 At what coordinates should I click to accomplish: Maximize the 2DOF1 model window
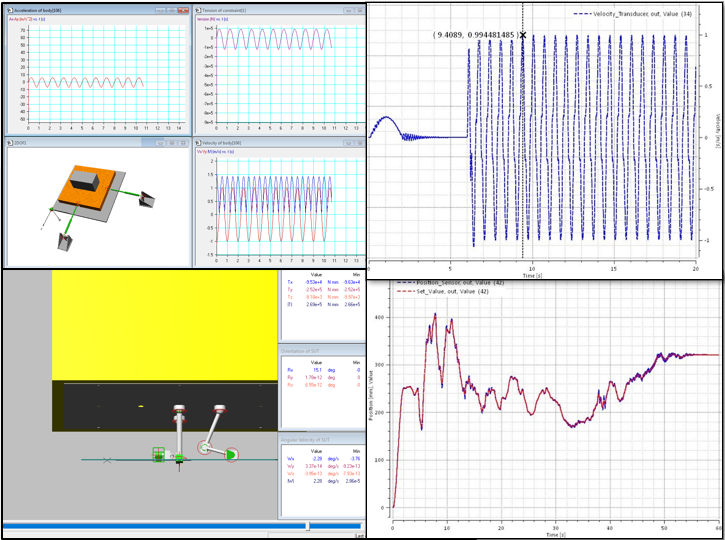tap(173, 143)
